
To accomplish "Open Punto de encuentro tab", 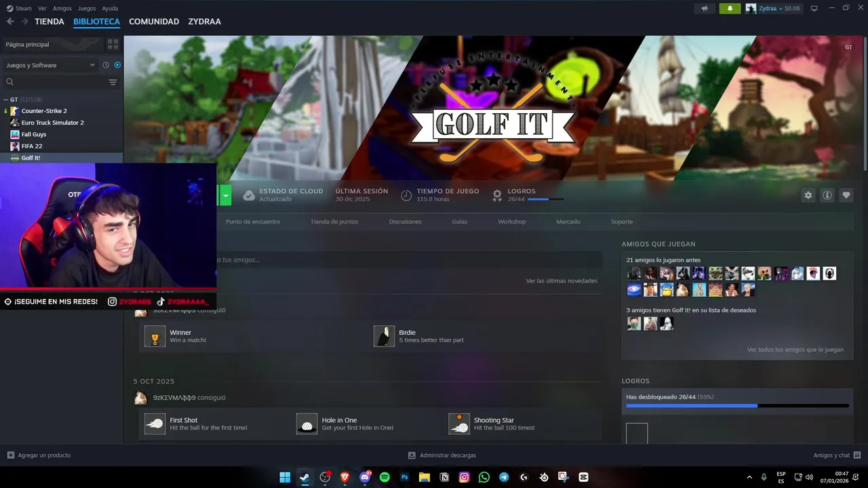I will (252, 222).
